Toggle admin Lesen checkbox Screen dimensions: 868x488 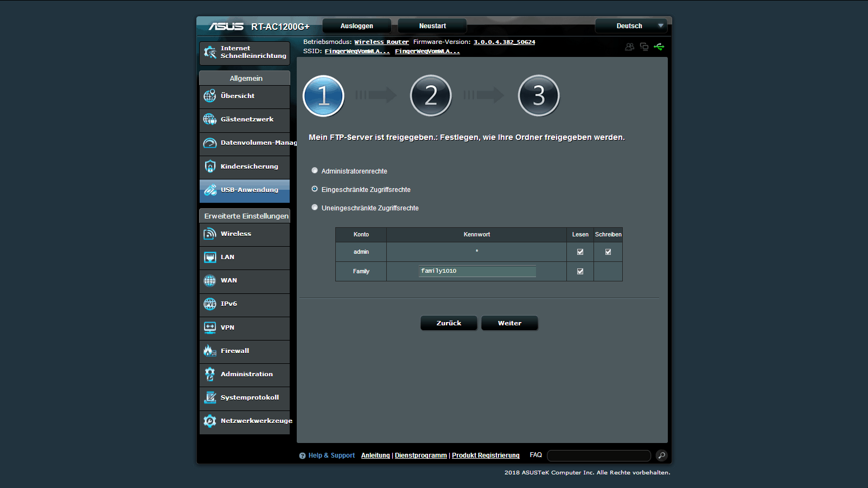point(580,252)
